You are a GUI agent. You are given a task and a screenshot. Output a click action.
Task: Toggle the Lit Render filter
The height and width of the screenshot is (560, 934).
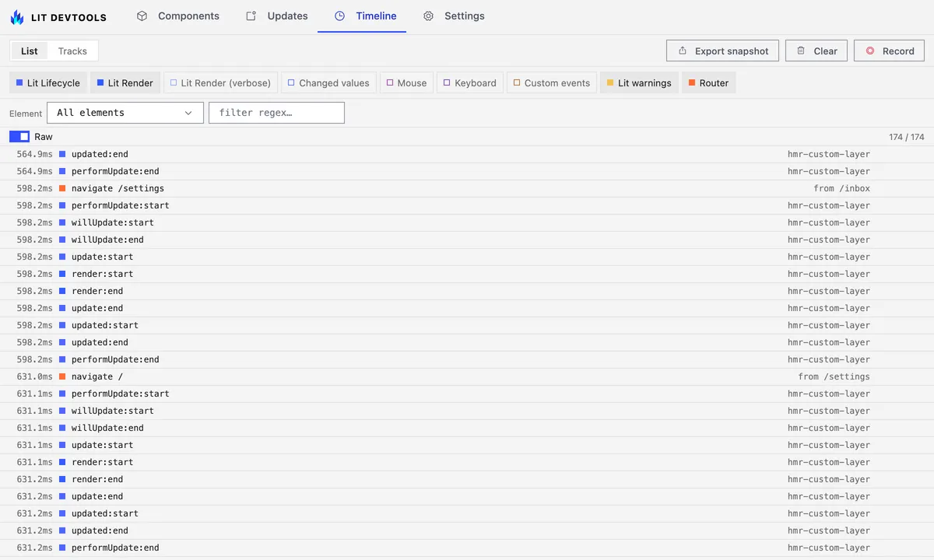pos(125,83)
